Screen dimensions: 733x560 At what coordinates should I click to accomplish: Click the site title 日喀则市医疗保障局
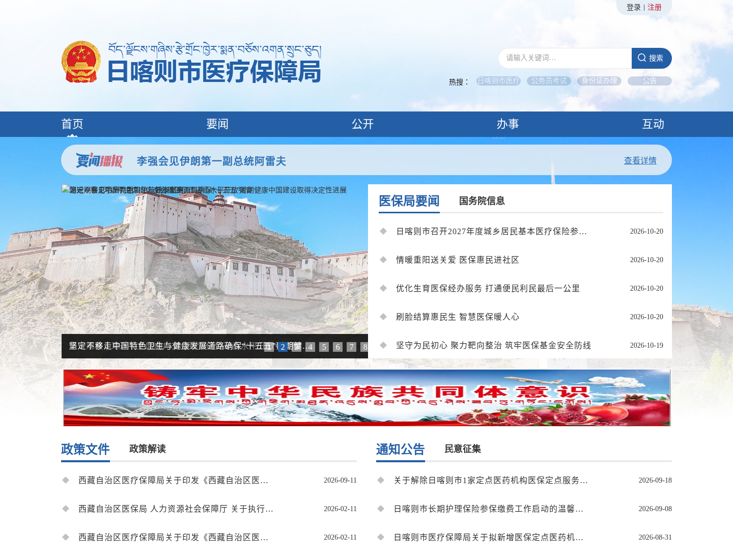(214, 71)
